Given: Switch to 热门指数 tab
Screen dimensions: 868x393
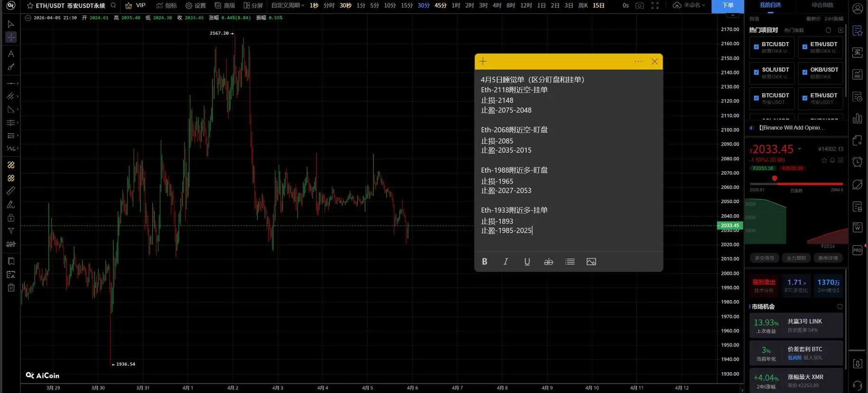Looking at the screenshot, I should (794, 30).
